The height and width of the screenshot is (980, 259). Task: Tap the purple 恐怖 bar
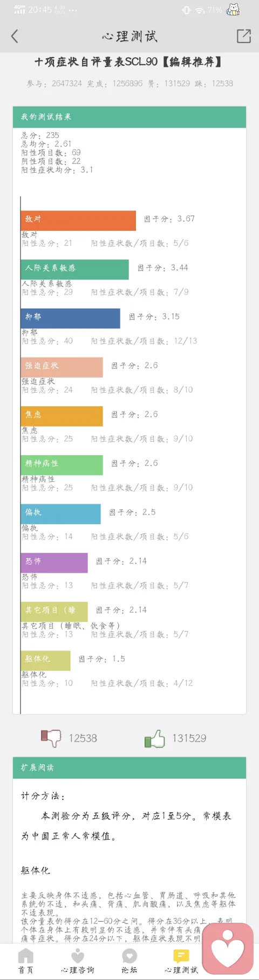click(x=54, y=563)
